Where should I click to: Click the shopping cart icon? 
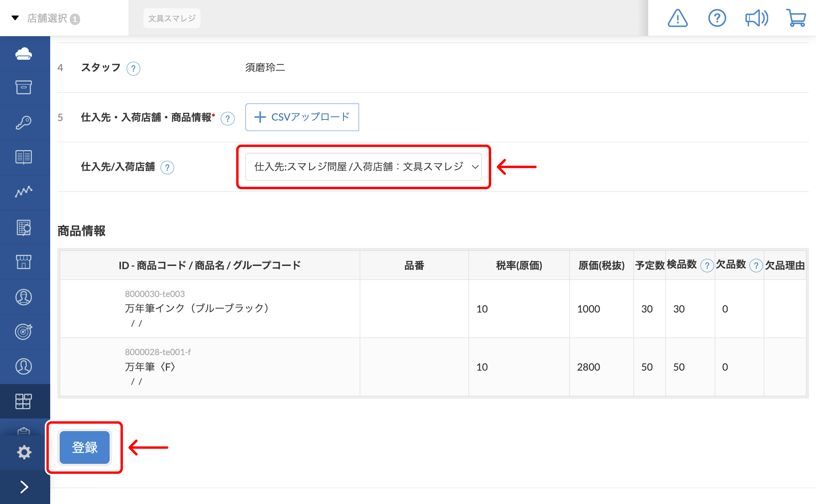pos(796,18)
